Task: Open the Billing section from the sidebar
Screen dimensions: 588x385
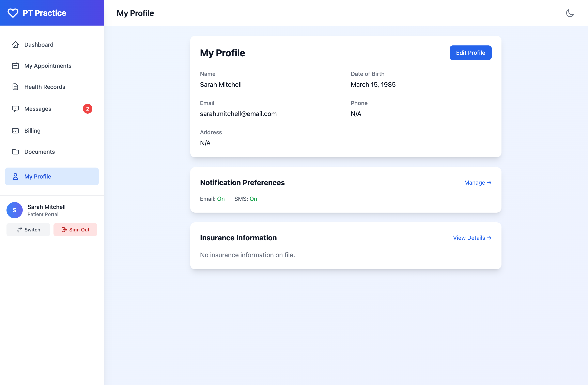Action: click(x=32, y=130)
